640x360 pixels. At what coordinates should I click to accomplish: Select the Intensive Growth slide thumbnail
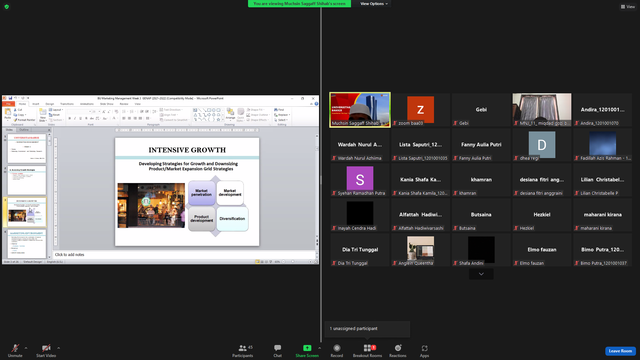click(27, 212)
